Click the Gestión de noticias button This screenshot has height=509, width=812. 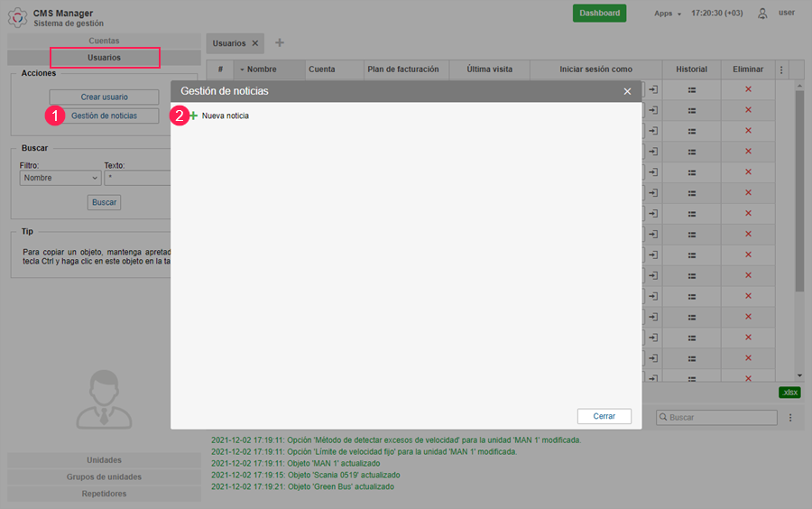click(104, 116)
